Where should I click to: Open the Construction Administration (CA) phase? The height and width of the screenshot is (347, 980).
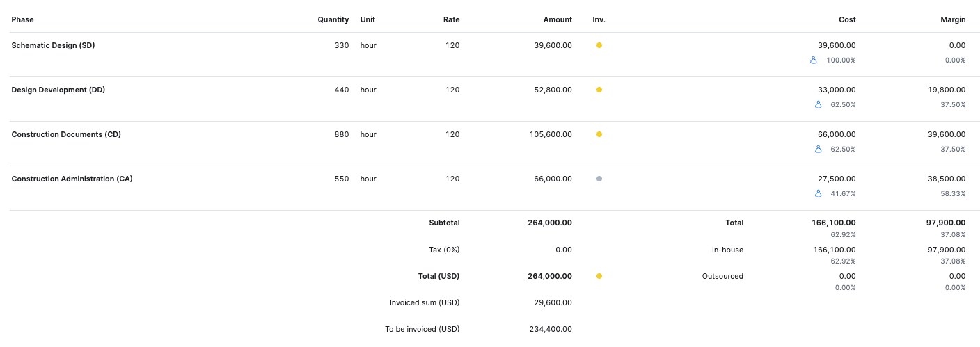pyautogui.click(x=72, y=179)
